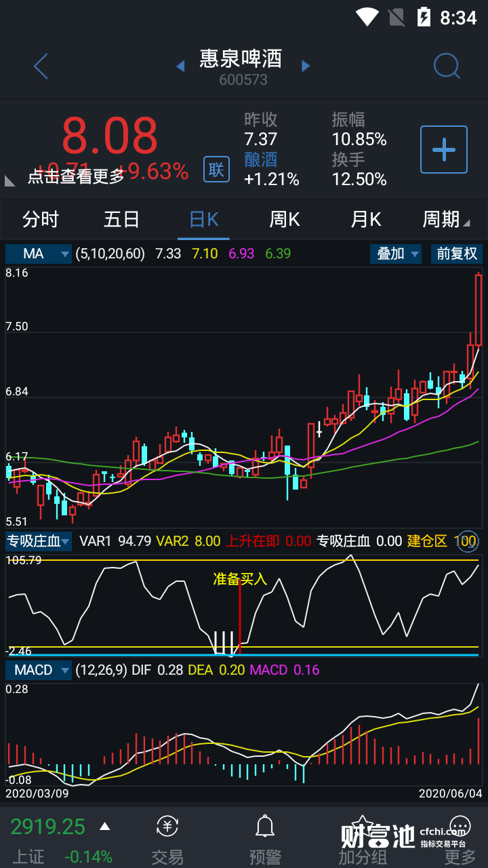Tap the 昨收 value 7.37
This screenshot has height=868, width=488.
pyautogui.click(x=261, y=139)
